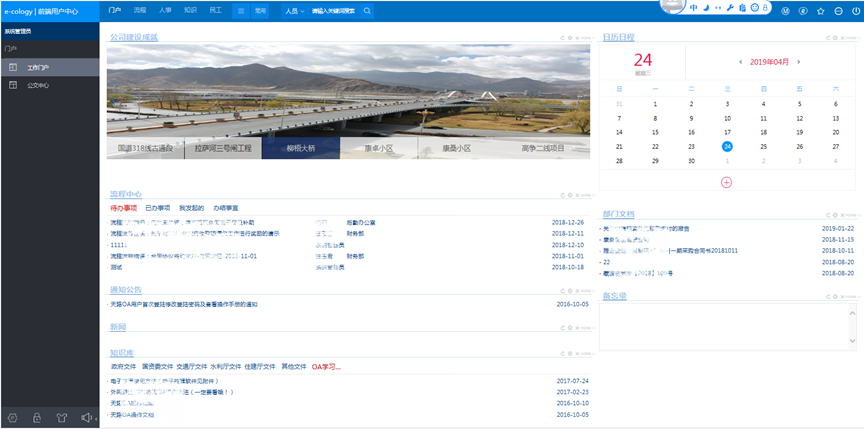
Task: Go to previous month in calendar
Action: (x=741, y=62)
